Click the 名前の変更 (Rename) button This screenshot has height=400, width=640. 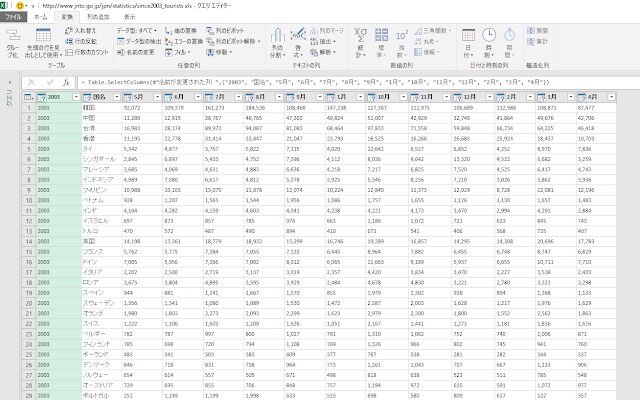pyautogui.click(x=136, y=52)
